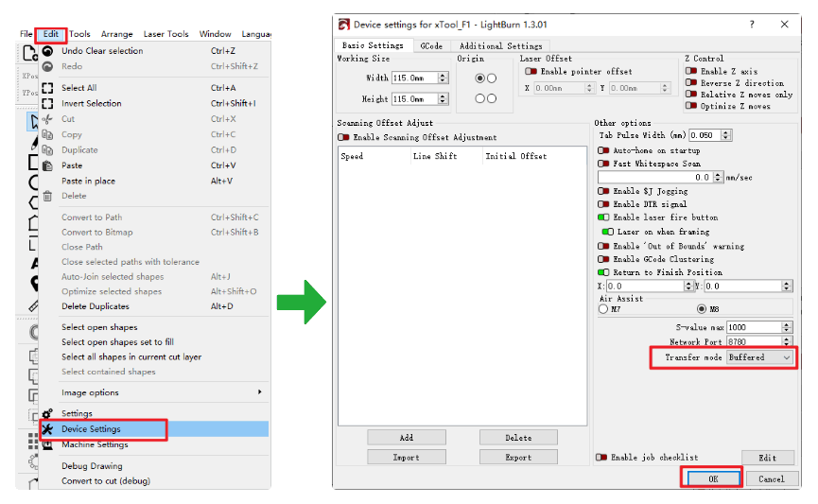Open the Laser Tools menu

pos(165,34)
